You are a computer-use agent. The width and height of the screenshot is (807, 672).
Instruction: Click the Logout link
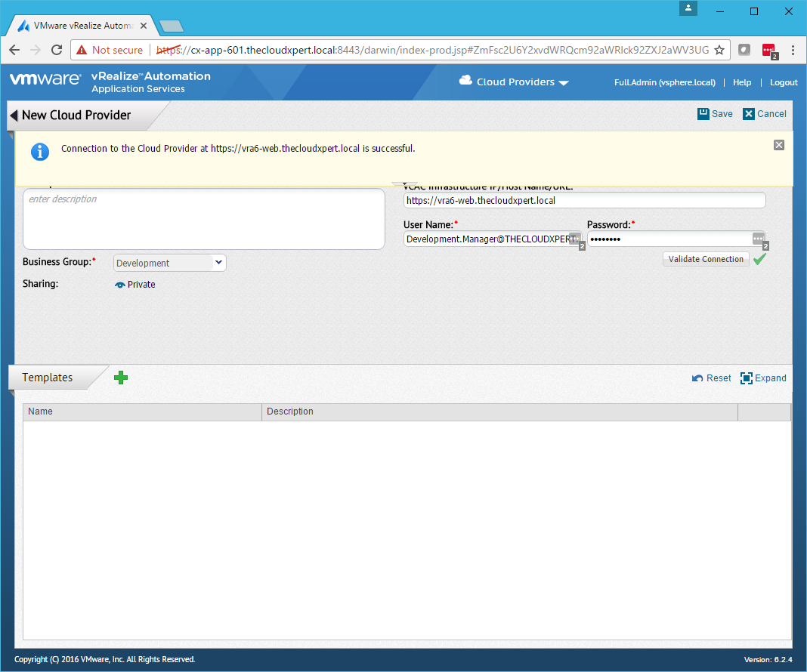pos(784,82)
